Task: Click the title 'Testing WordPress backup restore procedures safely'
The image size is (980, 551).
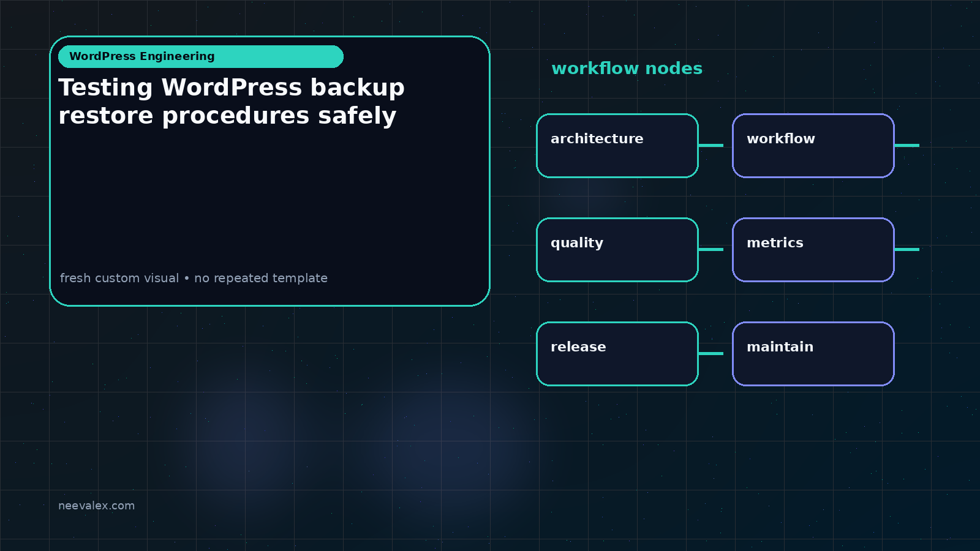Action: click(232, 102)
